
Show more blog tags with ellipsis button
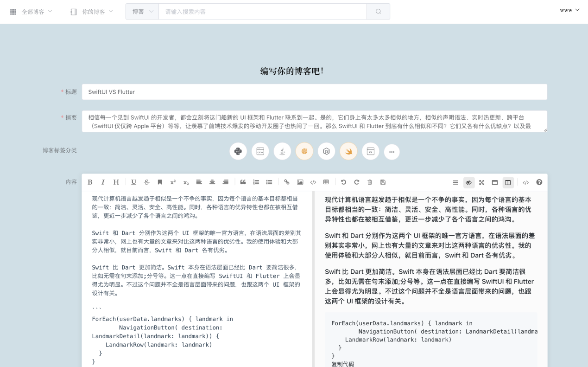click(x=392, y=152)
